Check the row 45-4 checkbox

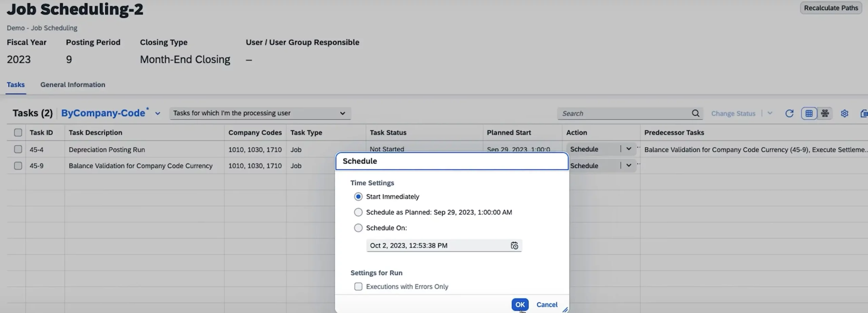coord(18,149)
